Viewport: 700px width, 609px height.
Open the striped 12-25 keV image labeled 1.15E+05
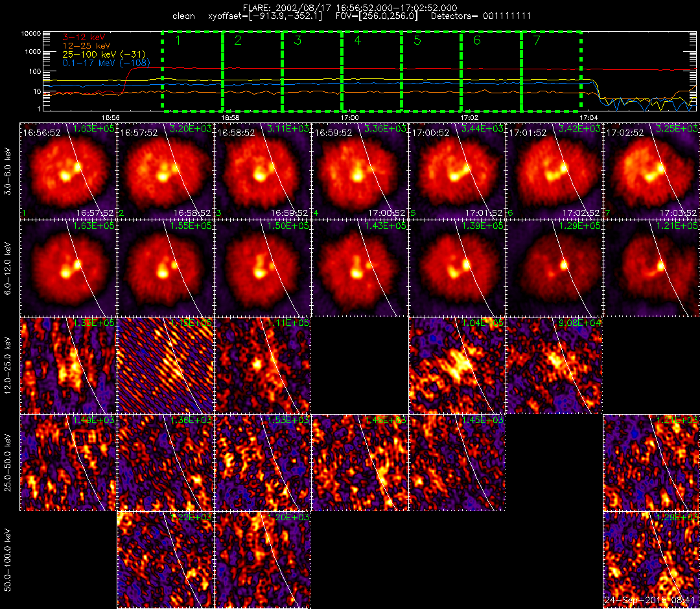165,366
